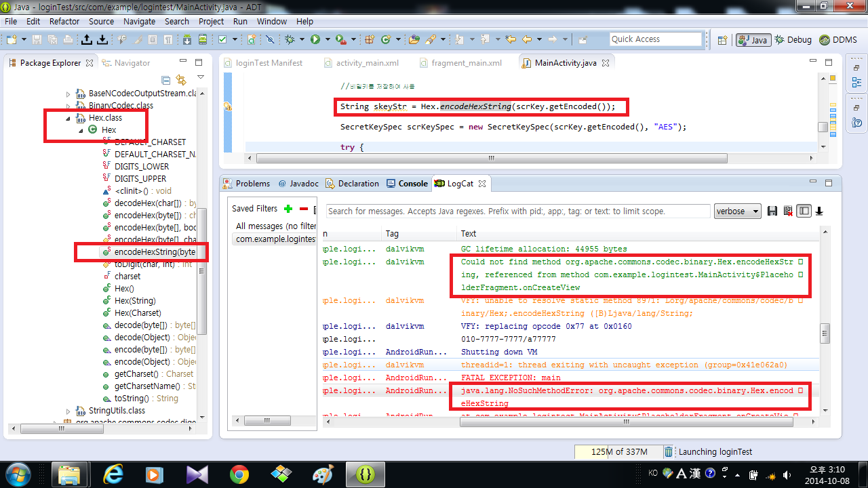Open the Package Explorer view menu triangle
Viewport: 868px width, 488px height.
200,78
